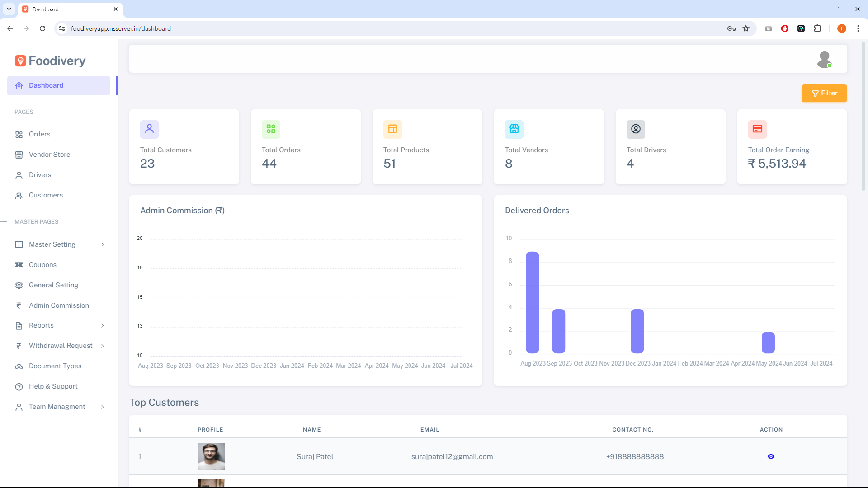Screen dimensions: 868x488
Task: Toggle the browser bookmark star
Action: [746, 28]
